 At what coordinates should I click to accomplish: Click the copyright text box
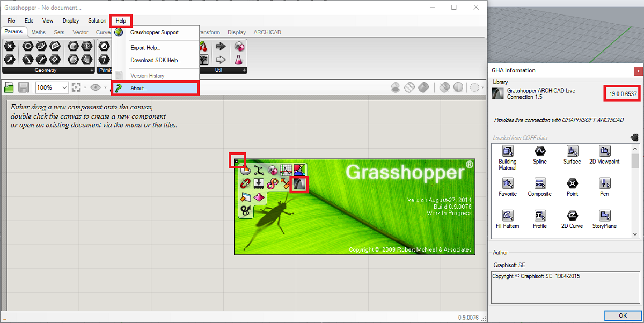(563, 287)
